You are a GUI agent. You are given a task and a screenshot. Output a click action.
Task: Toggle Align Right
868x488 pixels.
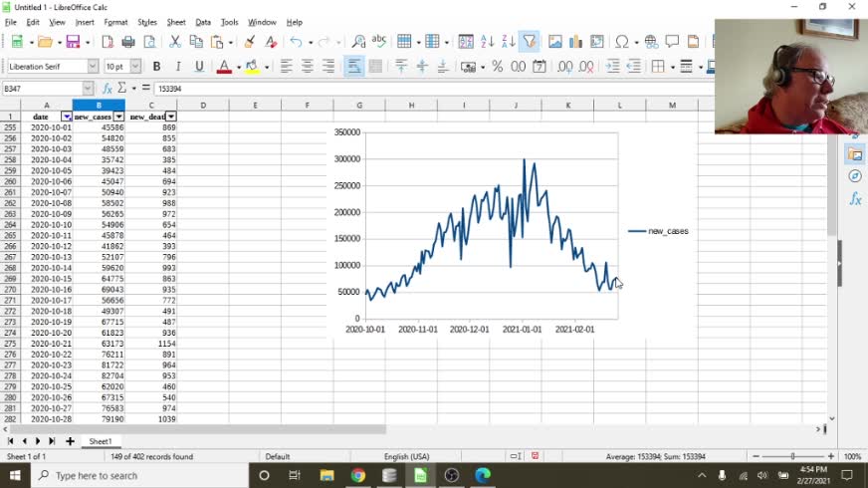click(328, 67)
